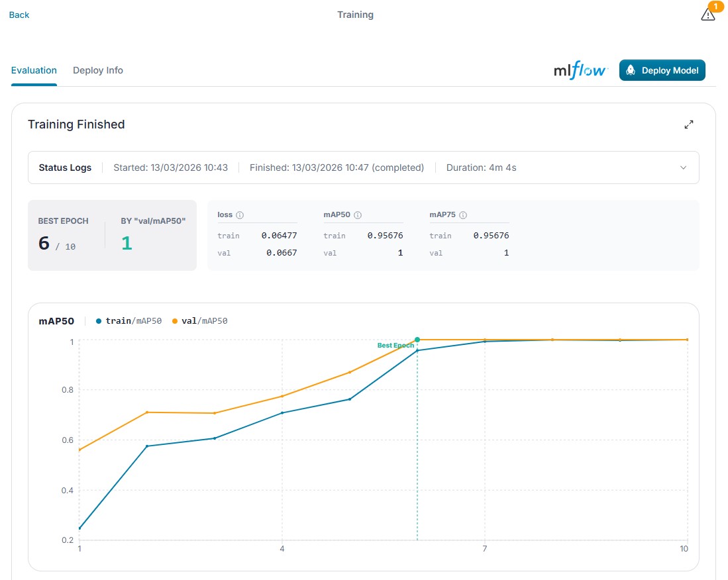The width and height of the screenshot is (728, 580).
Task: Click the train/mAP50 data point at epoch 4
Action: point(282,413)
